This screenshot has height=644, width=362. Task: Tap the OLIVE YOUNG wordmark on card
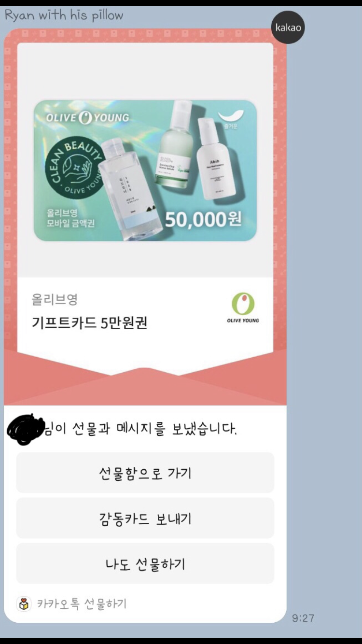click(87, 118)
